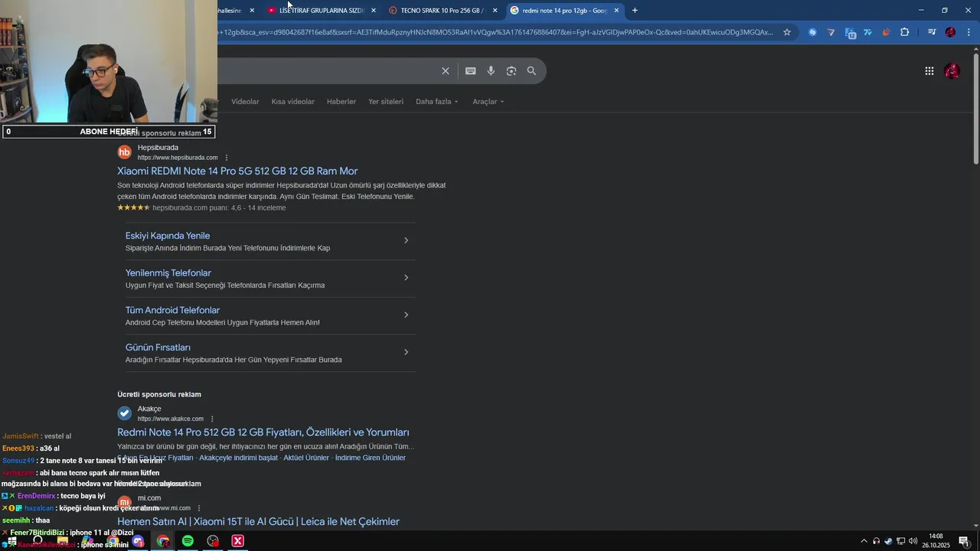Image resolution: width=980 pixels, height=551 pixels.
Task: Search by image with the Lens camera icon
Action: point(511,71)
